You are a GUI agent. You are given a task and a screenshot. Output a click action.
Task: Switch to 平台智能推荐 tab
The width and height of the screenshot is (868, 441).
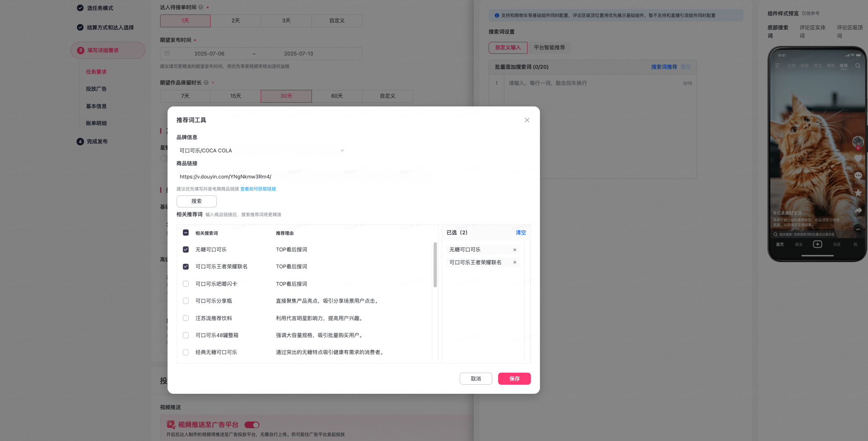pos(549,48)
